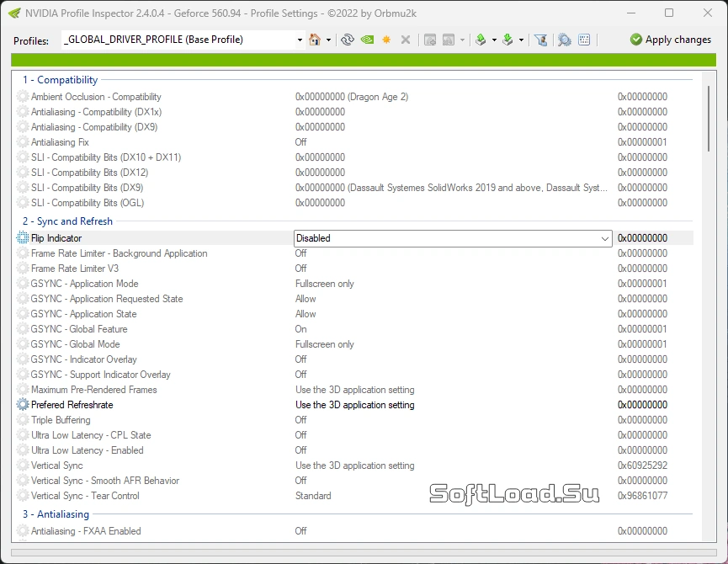Go to the home base profile icon

[x=315, y=40]
